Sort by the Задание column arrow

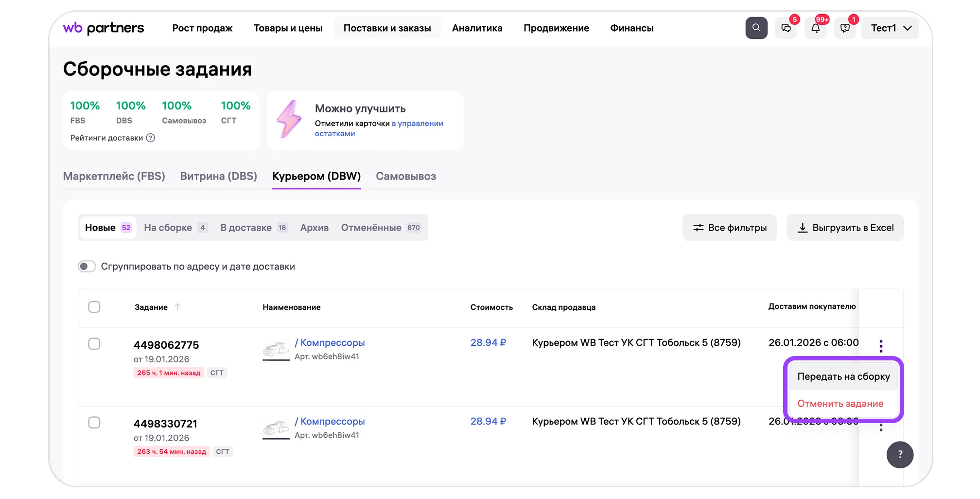tap(177, 307)
